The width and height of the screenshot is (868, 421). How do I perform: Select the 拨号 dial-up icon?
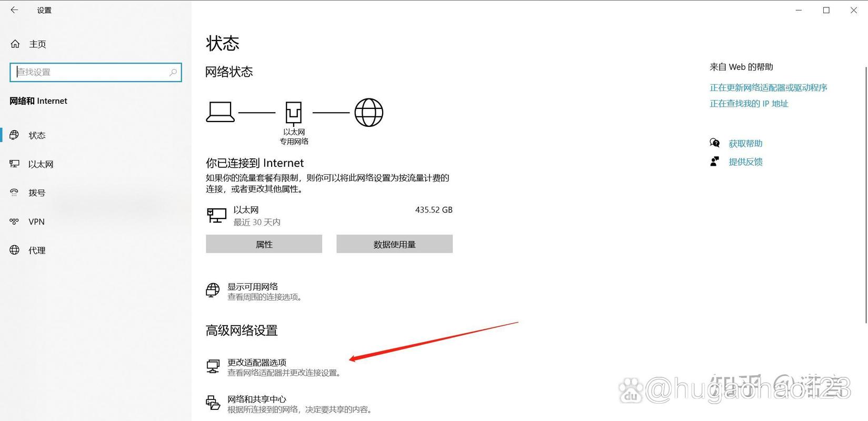tap(14, 193)
